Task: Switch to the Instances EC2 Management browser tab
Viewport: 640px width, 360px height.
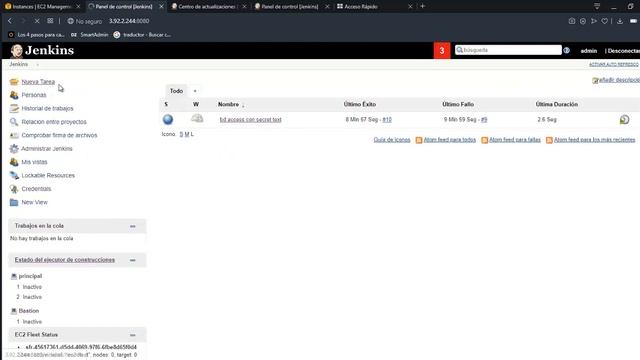Action: pyautogui.click(x=41, y=7)
